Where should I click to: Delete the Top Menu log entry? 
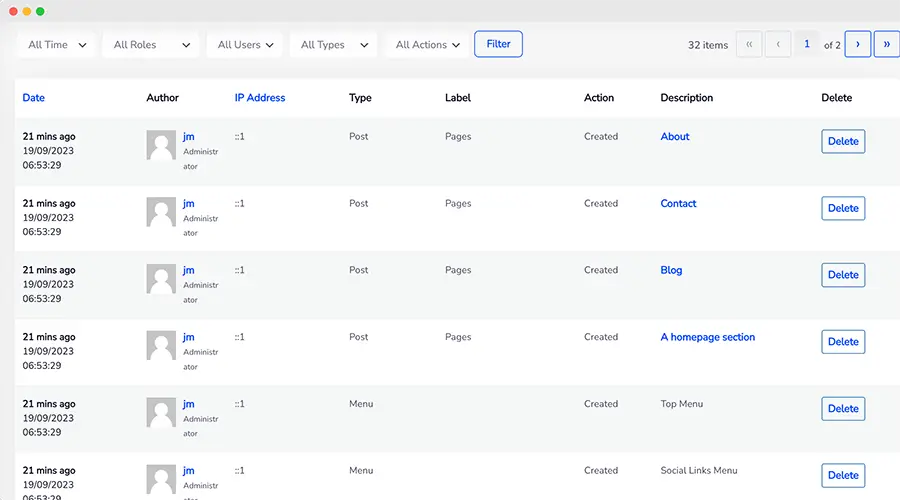click(x=843, y=409)
